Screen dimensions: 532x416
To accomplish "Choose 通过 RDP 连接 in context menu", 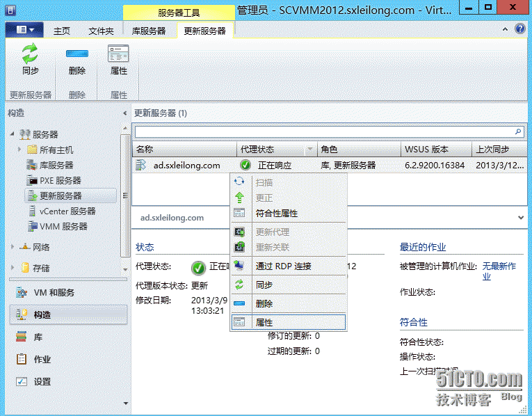I will 289,266.
